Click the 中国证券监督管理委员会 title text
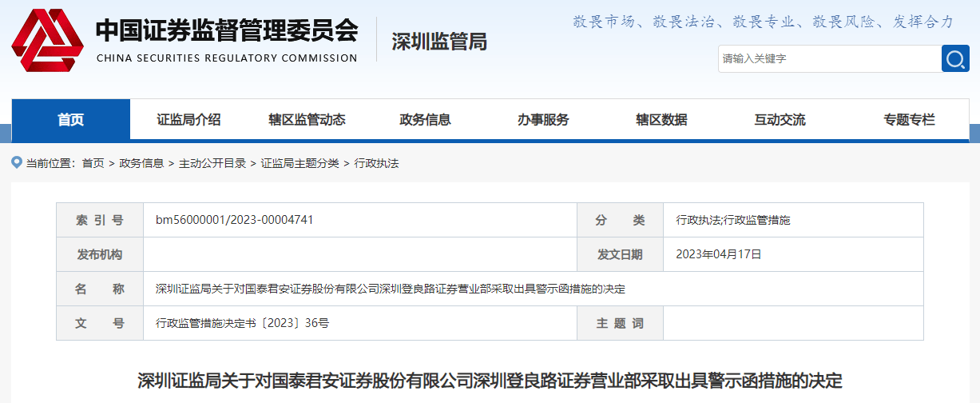Screen dimensions: 980x403 tap(227, 30)
